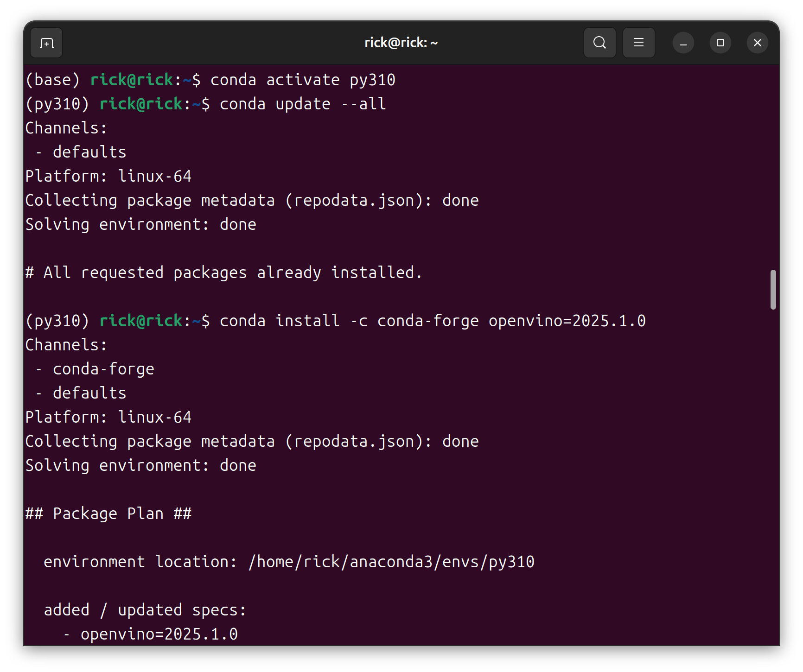Click the second 'Collecting package metadata' line

tap(252, 441)
